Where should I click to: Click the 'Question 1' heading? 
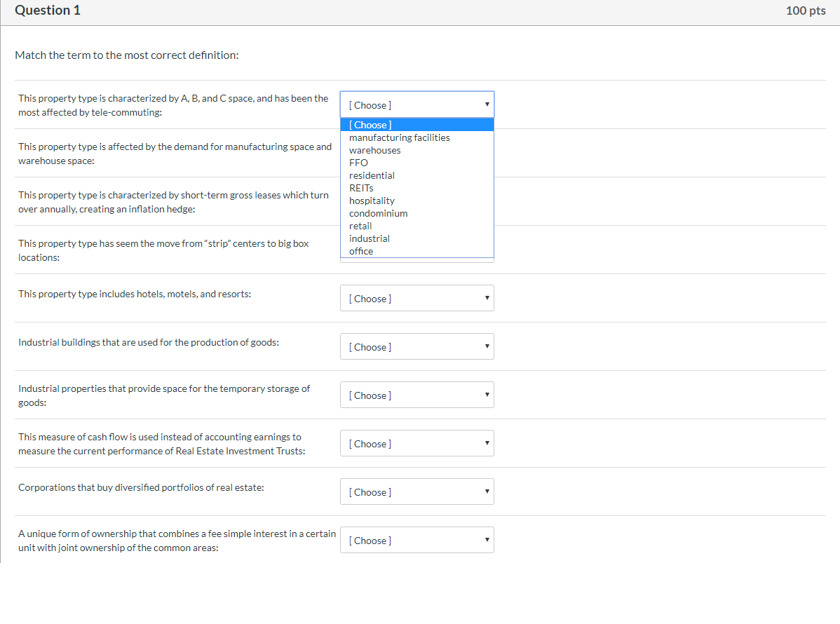point(48,11)
